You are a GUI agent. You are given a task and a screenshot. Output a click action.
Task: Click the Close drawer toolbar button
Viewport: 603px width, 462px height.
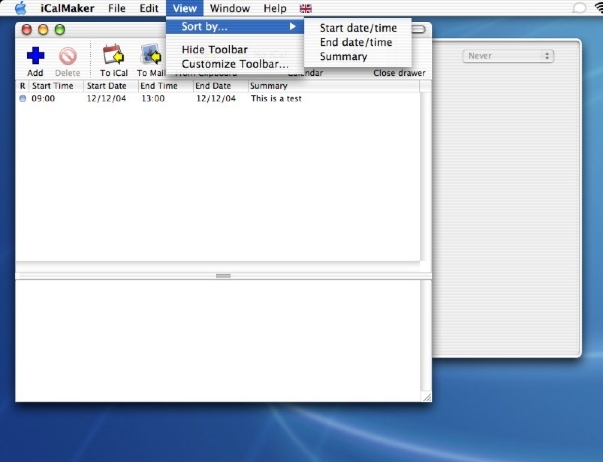point(399,73)
